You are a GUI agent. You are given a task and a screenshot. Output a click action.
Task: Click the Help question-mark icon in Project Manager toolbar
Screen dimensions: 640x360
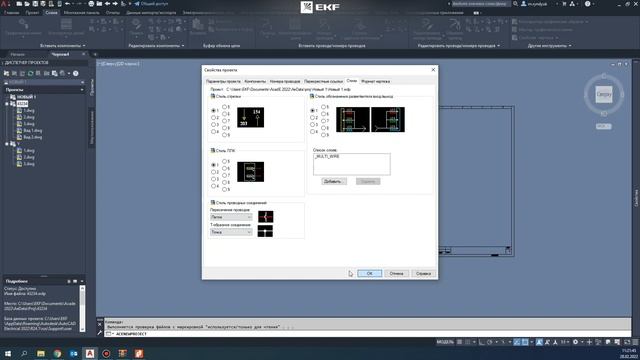point(76,73)
